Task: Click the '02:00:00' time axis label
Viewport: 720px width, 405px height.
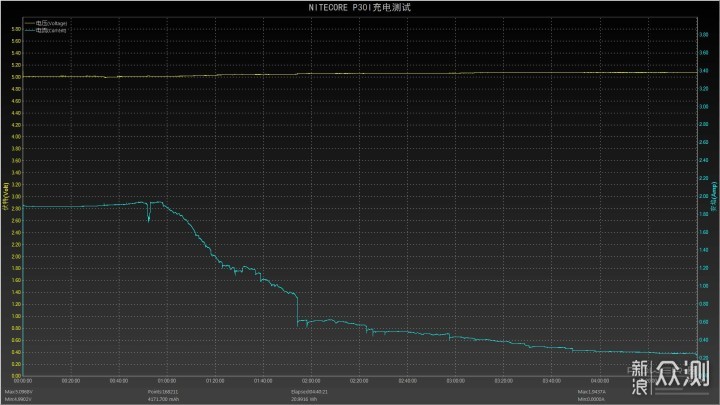Action: point(311,381)
